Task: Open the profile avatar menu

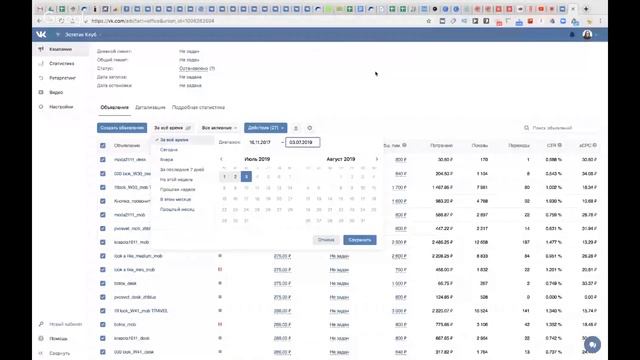Action: (587, 35)
